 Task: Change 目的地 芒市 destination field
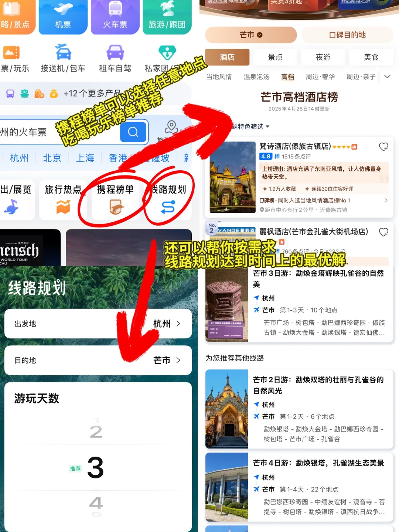tap(98, 360)
